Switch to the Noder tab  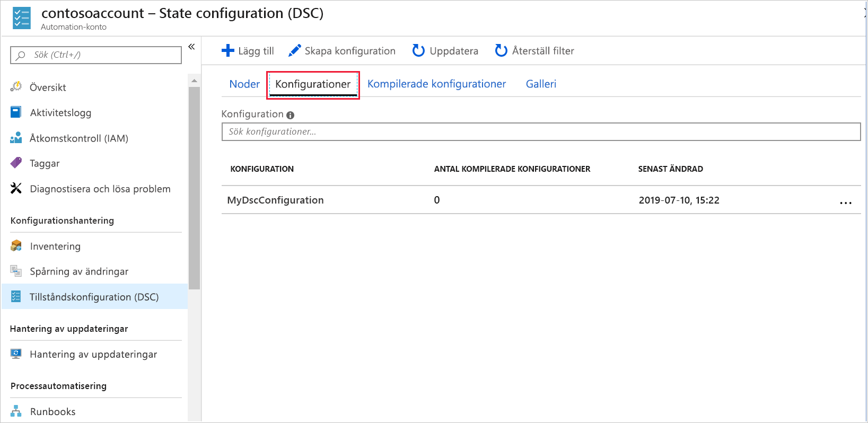[x=244, y=84]
